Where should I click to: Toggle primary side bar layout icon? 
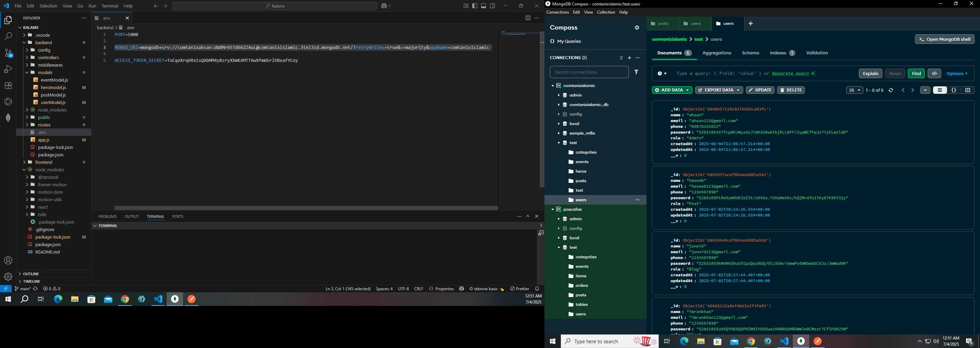(475, 6)
